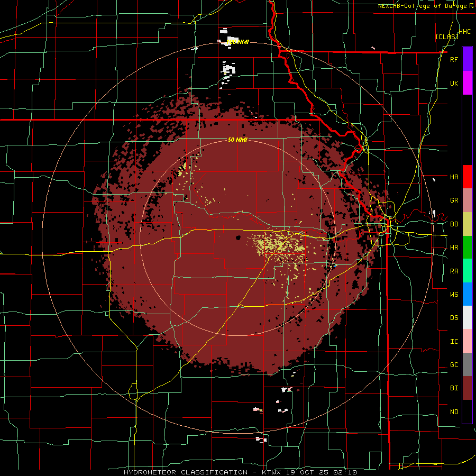Viewport: 476px width, 476px height.
Task: Click the ND black legend swatch
Action: click(467, 411)
